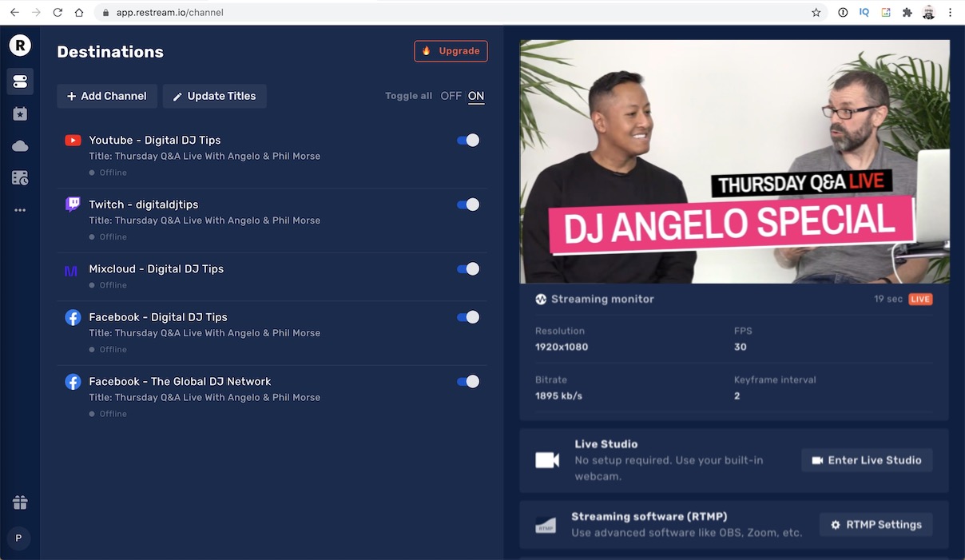Open the Chrome three-dot browser menu
Screen dimensions: 965x560
pyautogui.click(x=950, y=12)
